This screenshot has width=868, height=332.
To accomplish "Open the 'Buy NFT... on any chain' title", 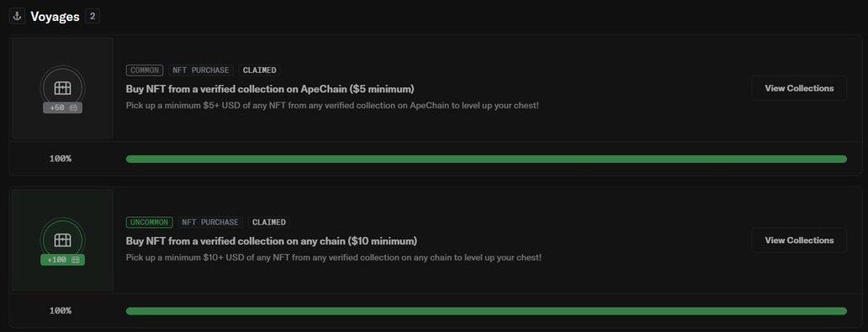I will [272, 240].
